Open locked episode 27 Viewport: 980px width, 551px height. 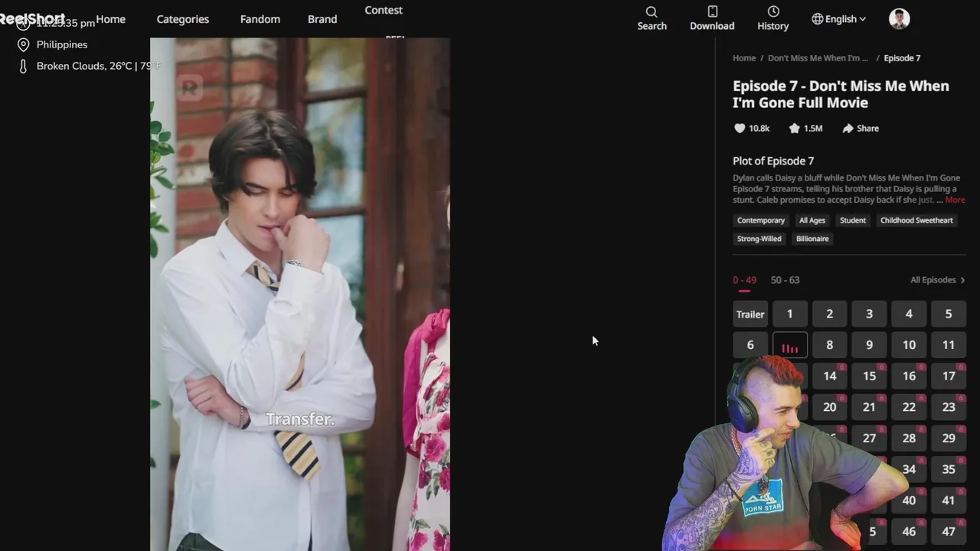869,439
